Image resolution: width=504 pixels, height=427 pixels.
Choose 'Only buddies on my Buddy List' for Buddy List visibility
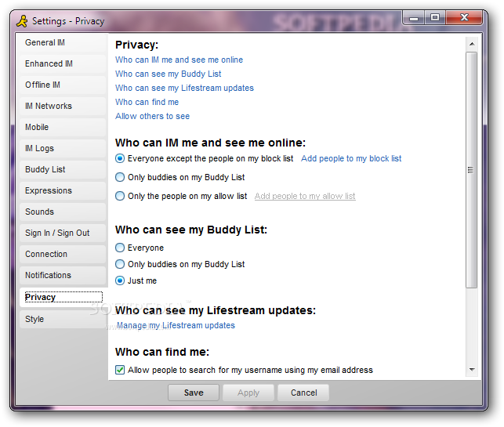pyautogui.click(x=120, y=264)
